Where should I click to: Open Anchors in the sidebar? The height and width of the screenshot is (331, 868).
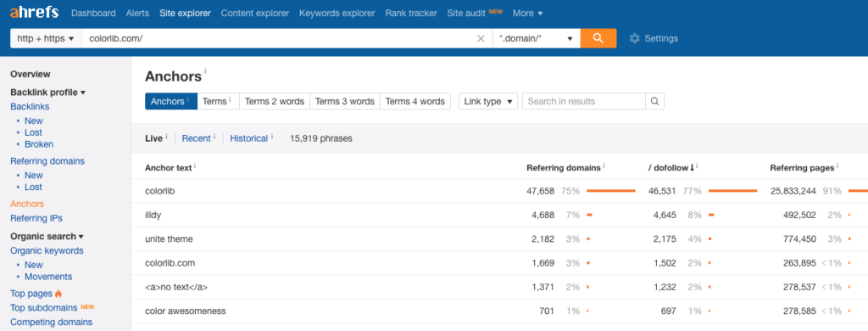tap(27, 204)
